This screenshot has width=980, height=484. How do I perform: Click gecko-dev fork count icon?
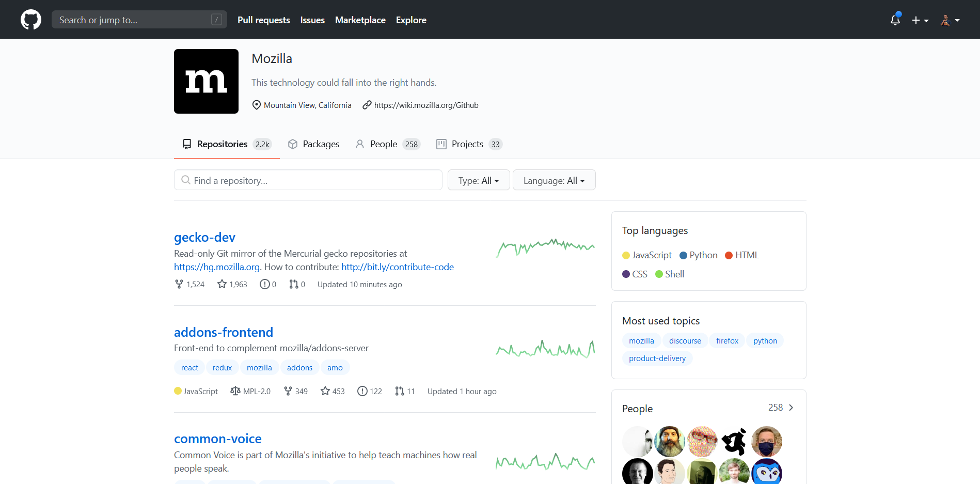[x=179, y=284]
